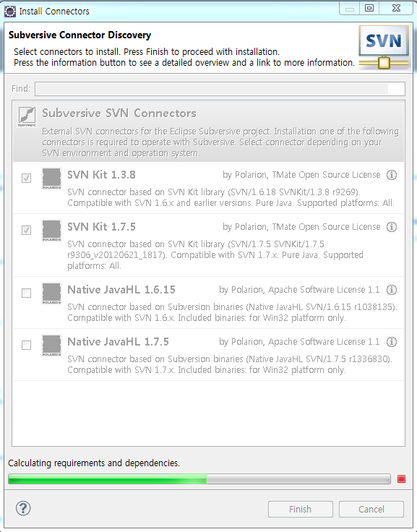Check the Native JavaHL 1.6.15 connector
The width and height of the screenshot is (417, 532).
coord(26,293)
